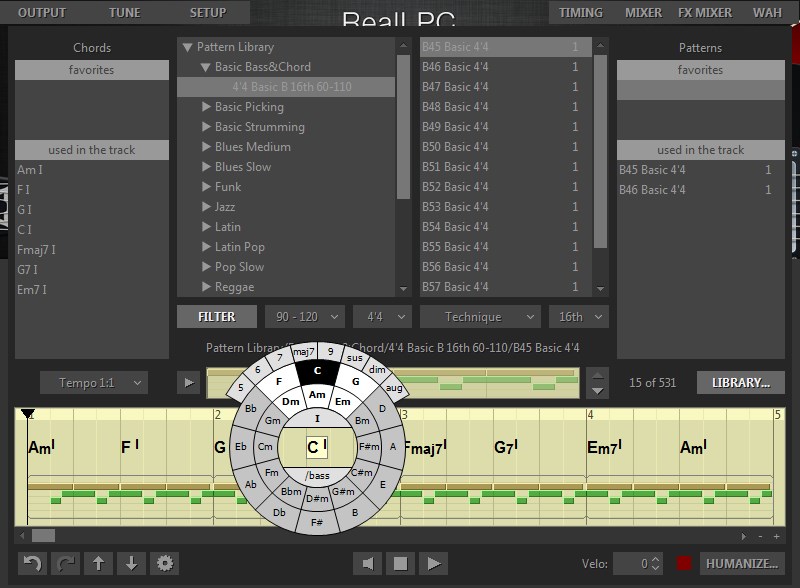The width and height of the screenshot is (800, 588).
Task: Switch to the SETUP tab
Action: [x=208, y=12]
